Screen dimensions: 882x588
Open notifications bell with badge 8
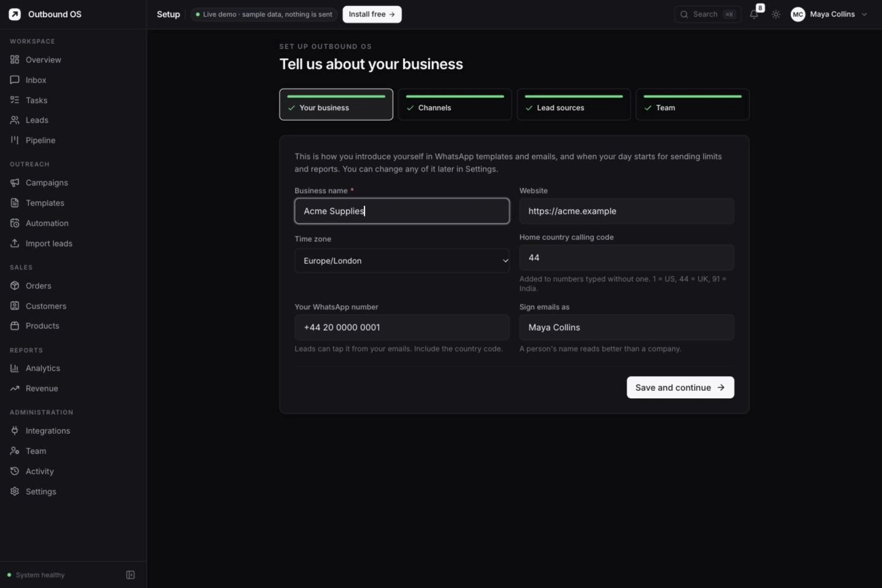coord(754,14)
